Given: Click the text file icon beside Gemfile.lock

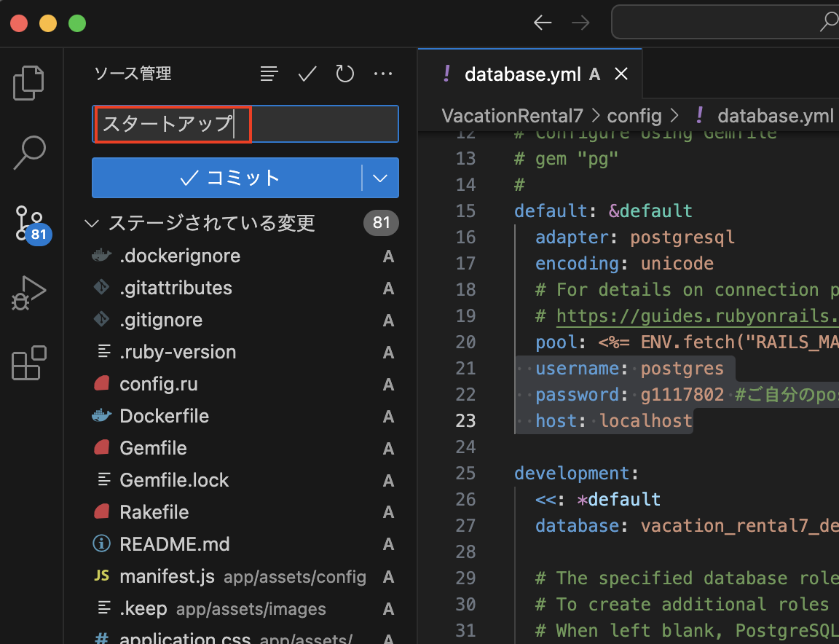Looking at the screenshot, I should pos(104,479).
